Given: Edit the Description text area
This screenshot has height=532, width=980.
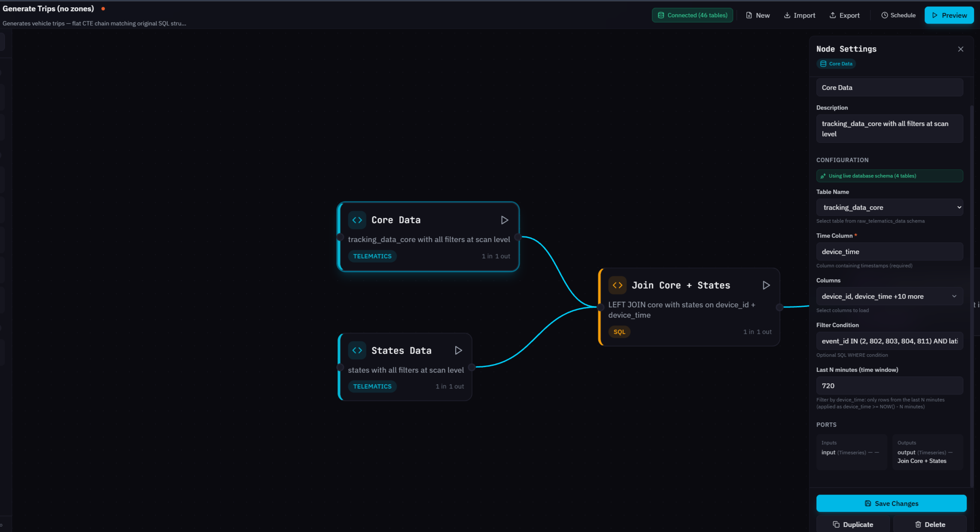Looking at the screenshot, I should coord(889,128).
